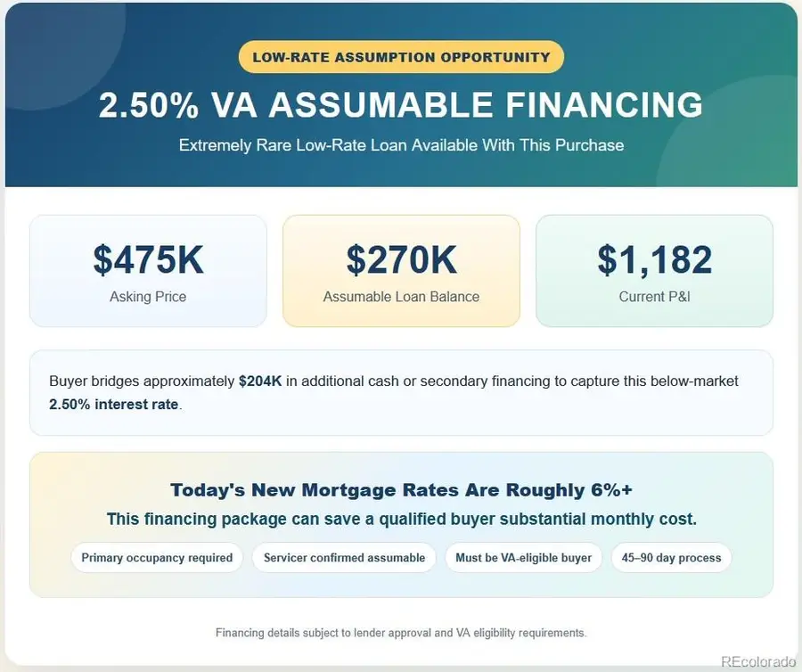Click the REcolorado watermark logo

(x=758, y=660)
